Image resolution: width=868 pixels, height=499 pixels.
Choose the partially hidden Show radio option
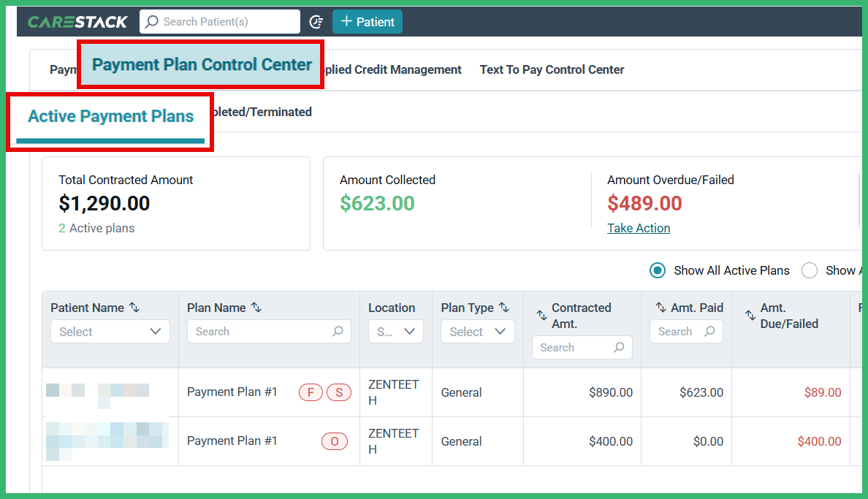point(810,270)
